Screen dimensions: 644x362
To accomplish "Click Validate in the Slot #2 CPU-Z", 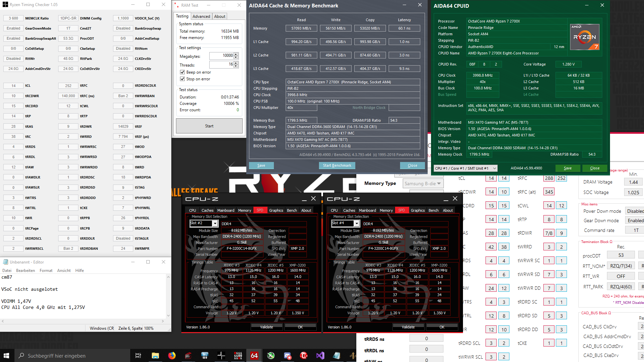I will click(266, 327).
